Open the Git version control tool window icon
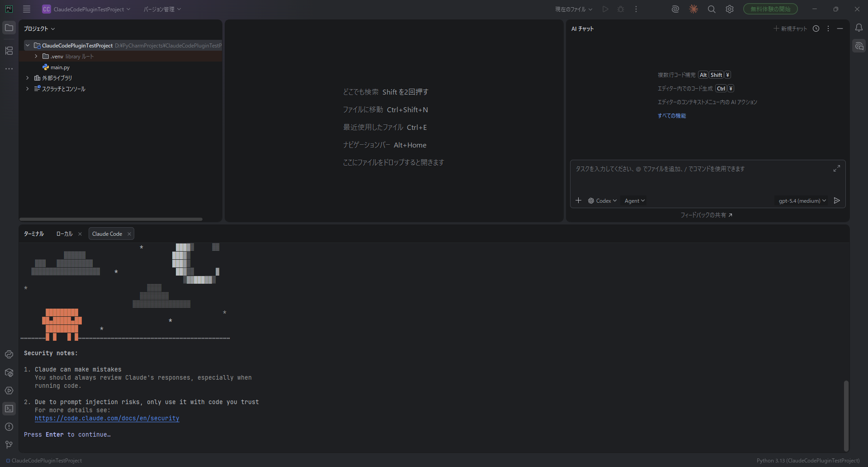The height and width of the screenshot is (467, 868). pyautogui.click(x=9, y=445)
